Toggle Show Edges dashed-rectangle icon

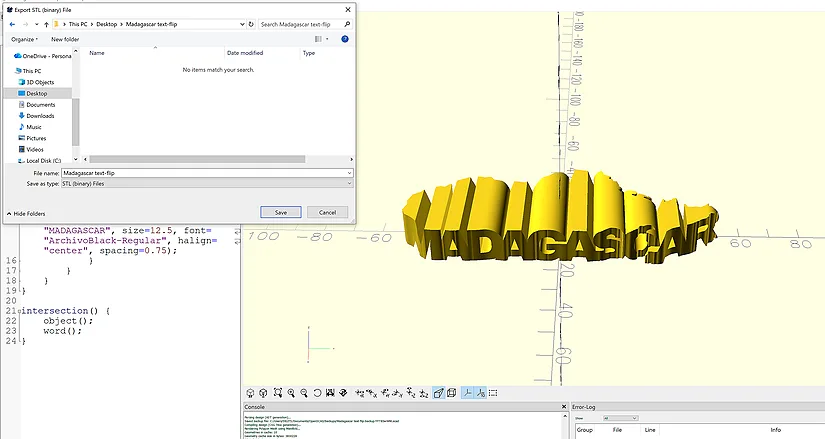[493, 393]
